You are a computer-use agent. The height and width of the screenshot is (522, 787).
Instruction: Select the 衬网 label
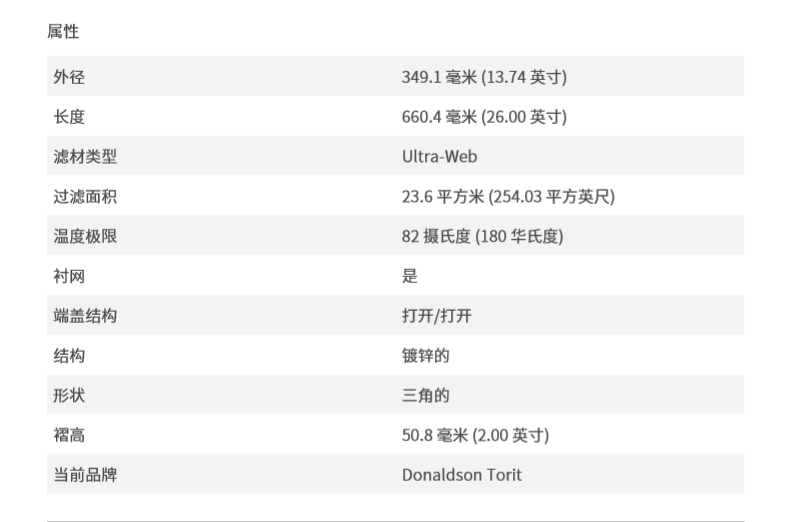pos(69,276)
